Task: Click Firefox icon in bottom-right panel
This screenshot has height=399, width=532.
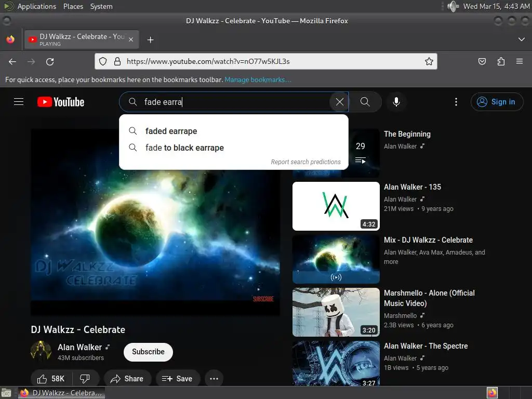Action: point(492,393)
